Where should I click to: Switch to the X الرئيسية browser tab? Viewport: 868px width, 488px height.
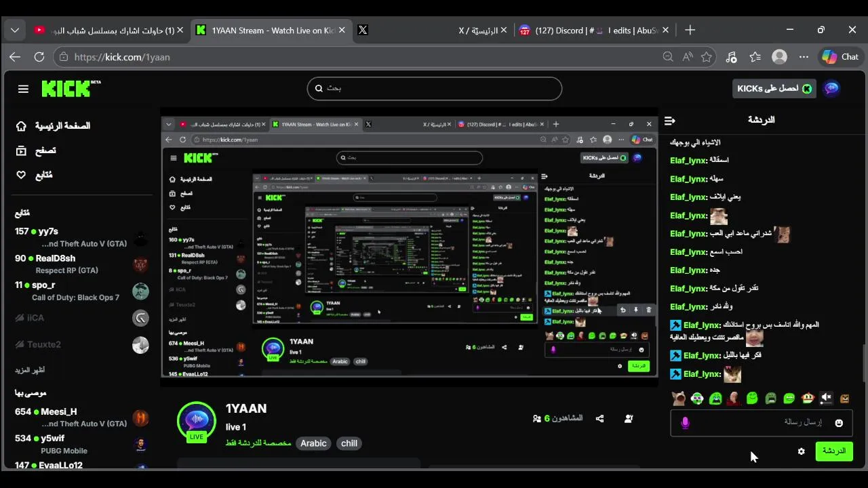click(483, 30)
